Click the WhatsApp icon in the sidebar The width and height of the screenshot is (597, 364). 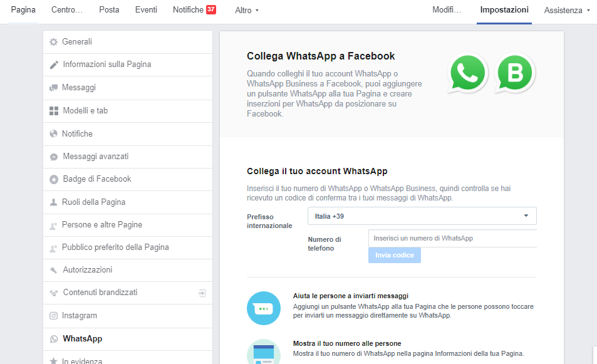tap(54, 339)
